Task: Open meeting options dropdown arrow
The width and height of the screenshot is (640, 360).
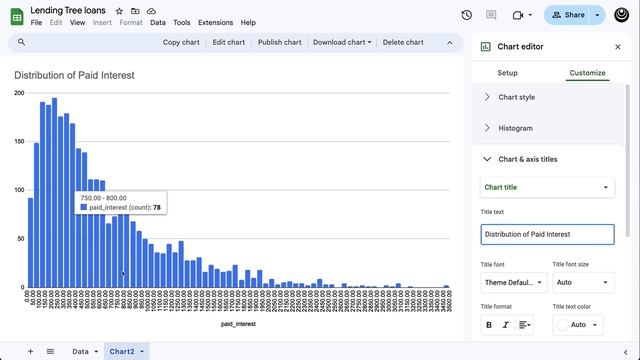Action: (530, 15)
